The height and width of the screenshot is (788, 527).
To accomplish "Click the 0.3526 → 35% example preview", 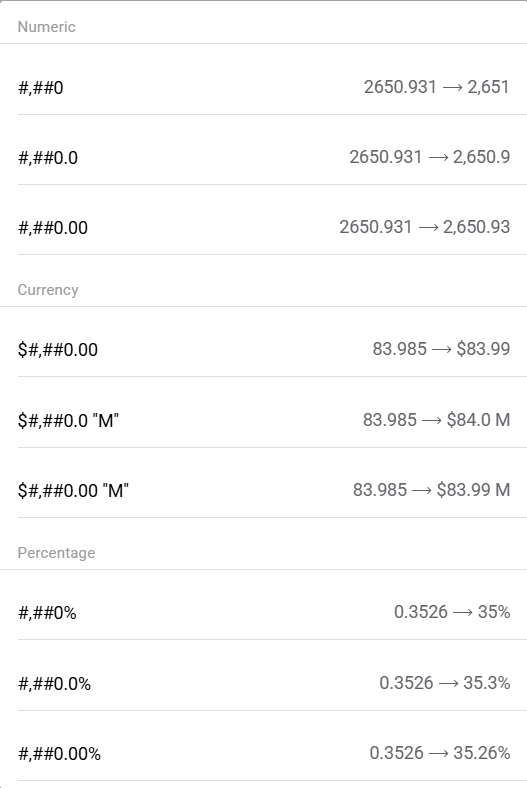I will tap(452, 612).
